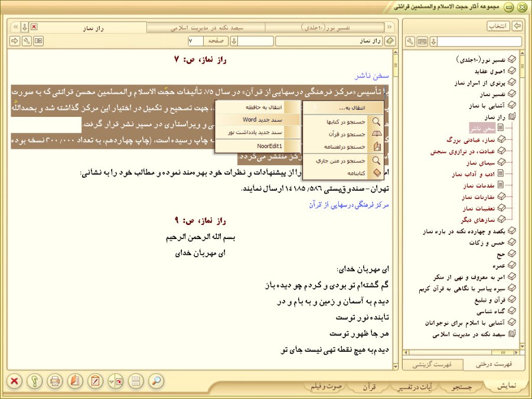Open the صوت و فیلم tab at the bottom
Viewport: 532px width, 399px height.
[326, 387]
